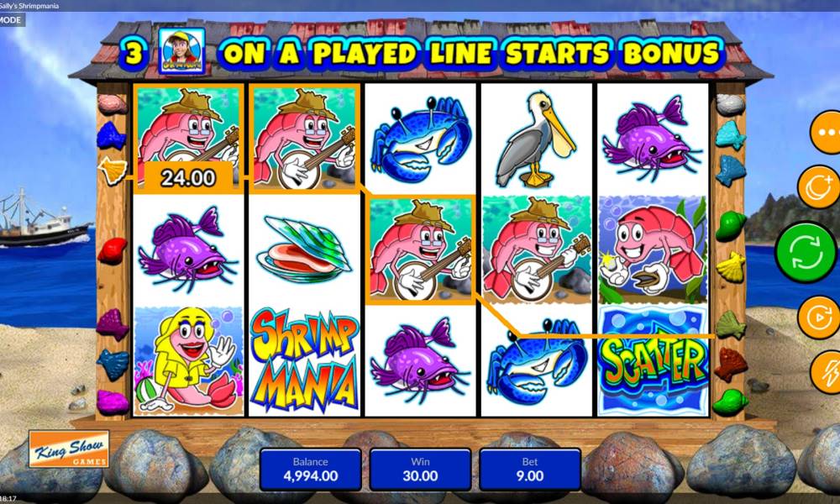Click the King Show Games logo
Viewport: 840px width, 504px height.
pos(69,449)
